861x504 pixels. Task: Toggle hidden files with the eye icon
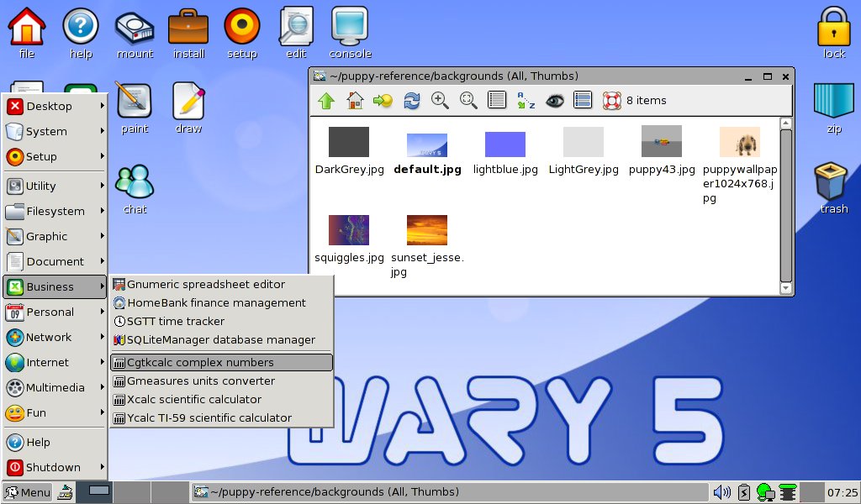pos(553,100)
